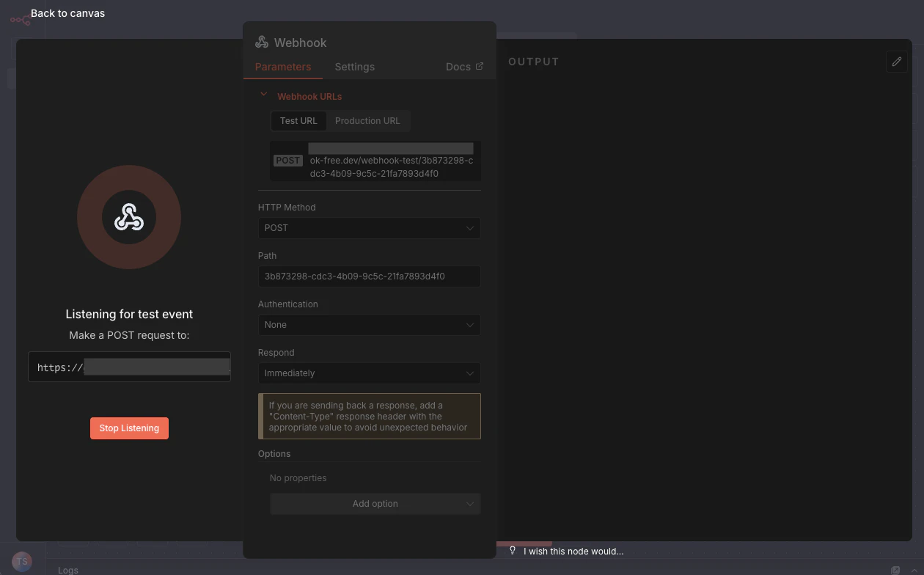Click the No properties text under Options
Screen dimensions: 924x575
click(x=298, y=478)
